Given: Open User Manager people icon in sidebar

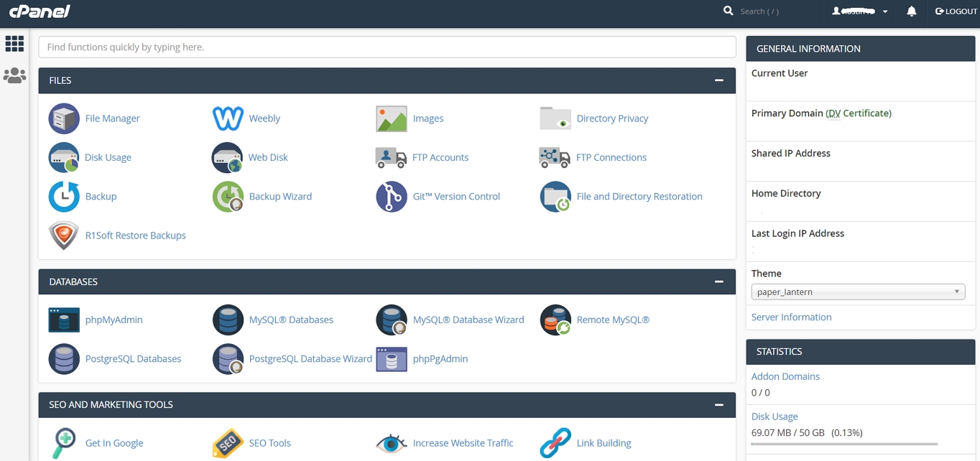Looking at the screenshot, I should click(14, 75).
